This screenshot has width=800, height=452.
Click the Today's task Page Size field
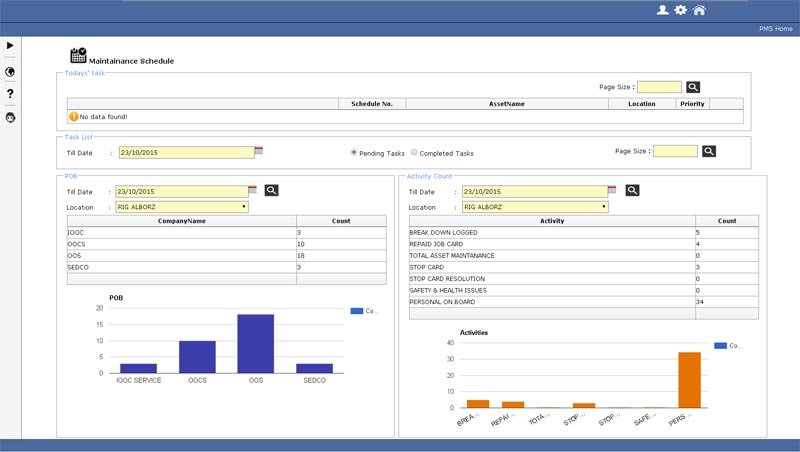point(659,87)
